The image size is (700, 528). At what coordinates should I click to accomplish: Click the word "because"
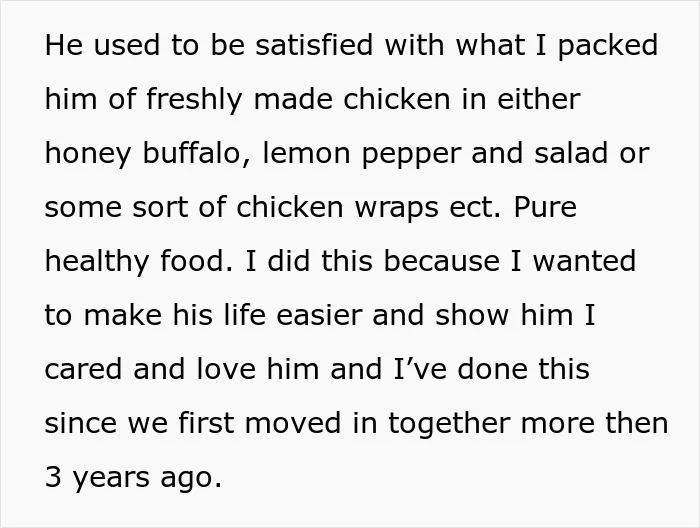point(442,261)
